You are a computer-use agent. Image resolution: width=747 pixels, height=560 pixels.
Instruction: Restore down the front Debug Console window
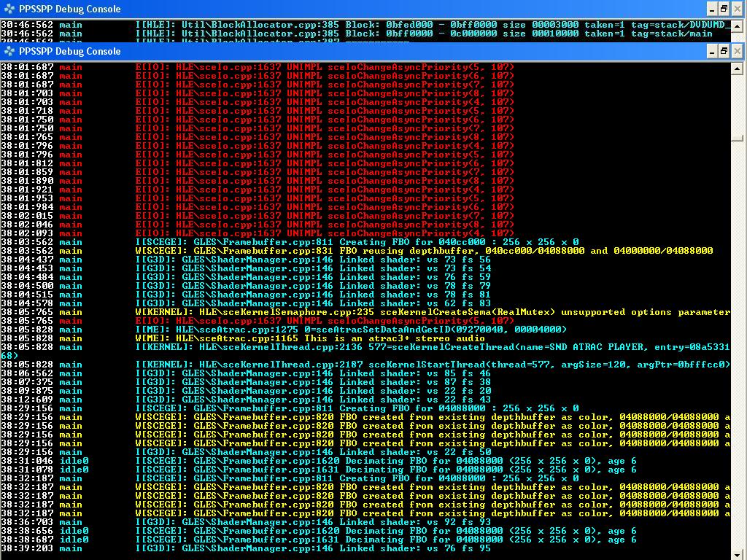[724, 50]
